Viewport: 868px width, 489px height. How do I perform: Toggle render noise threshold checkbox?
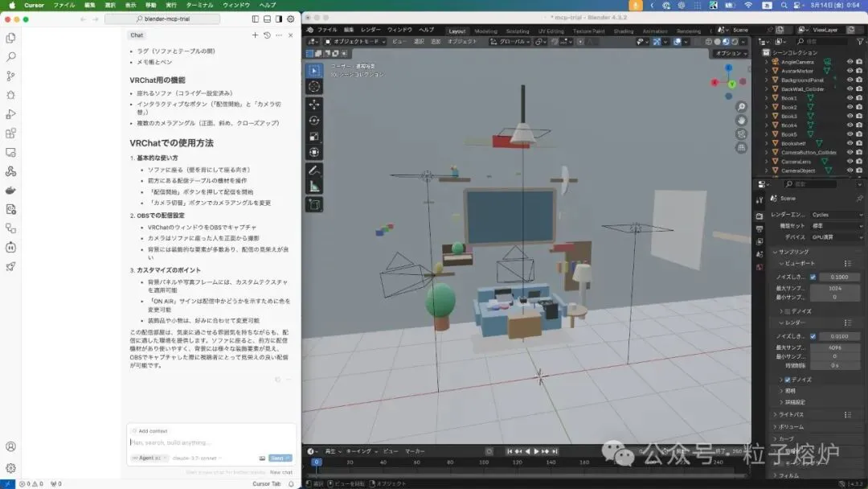813,336
